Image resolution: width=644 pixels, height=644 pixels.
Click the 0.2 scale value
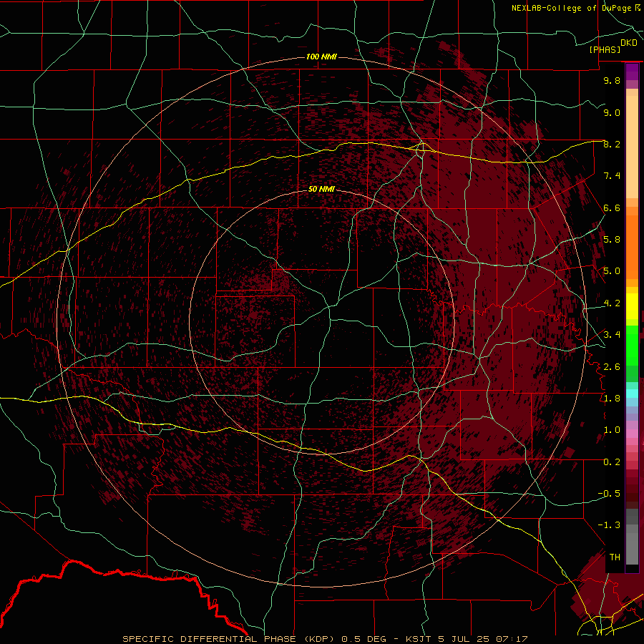[612, 462]
